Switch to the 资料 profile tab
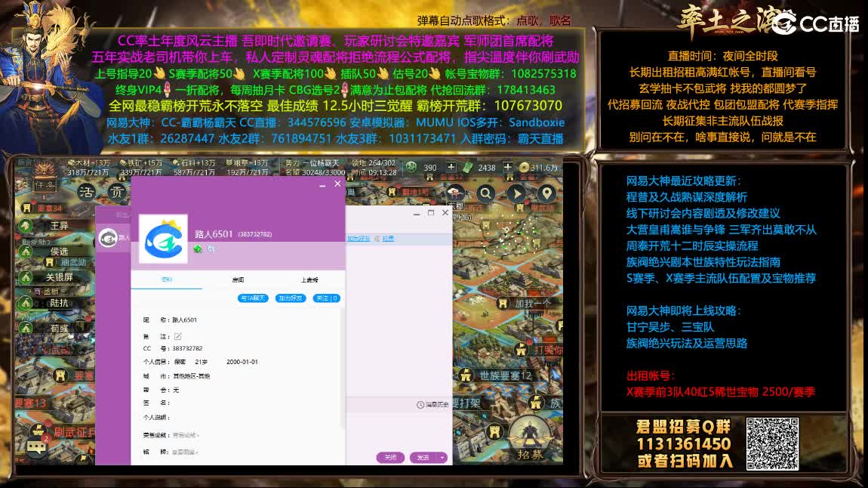 coord(167,280)
